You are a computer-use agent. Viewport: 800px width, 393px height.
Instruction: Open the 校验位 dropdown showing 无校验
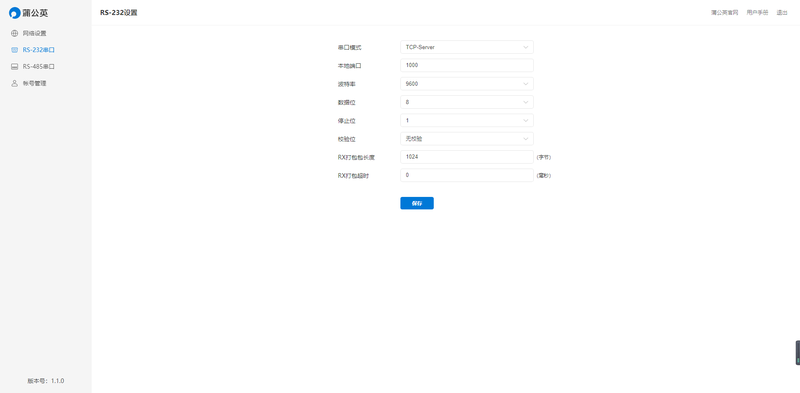pos(467,139)
